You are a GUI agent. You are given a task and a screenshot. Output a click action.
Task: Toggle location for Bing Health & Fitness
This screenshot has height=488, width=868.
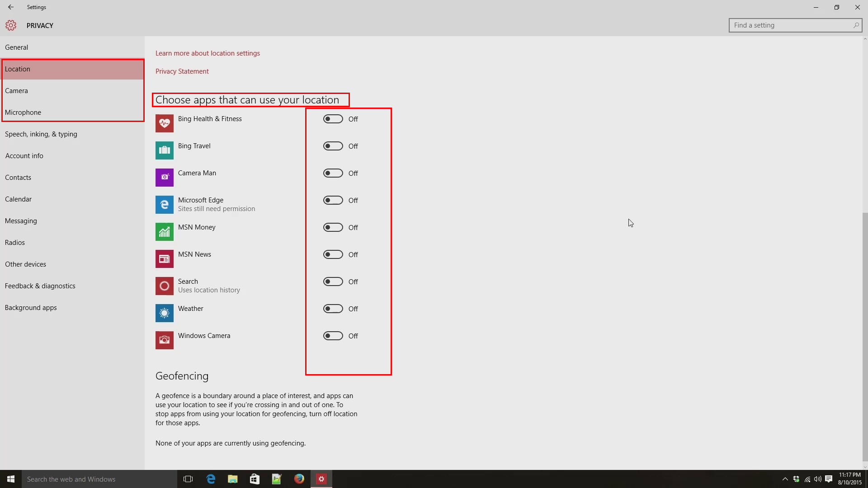[333, 119]
